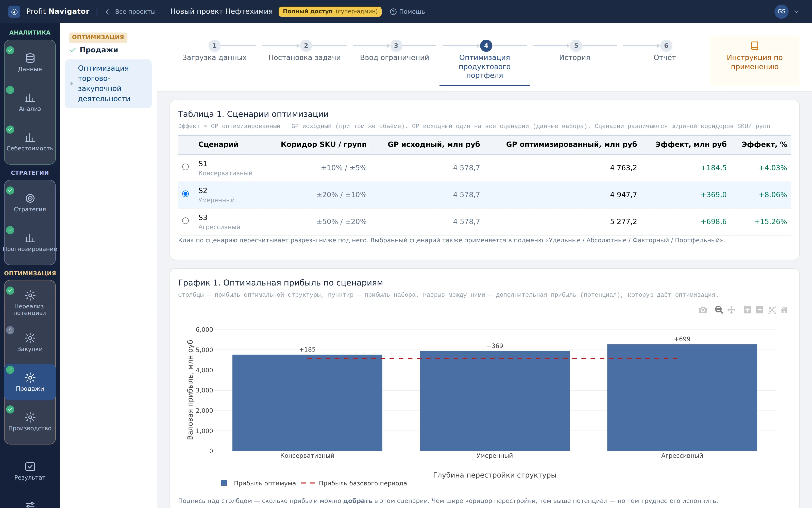Zoom out the chart with minus icon
Screen dimensions: 812x508
[760, 310]
